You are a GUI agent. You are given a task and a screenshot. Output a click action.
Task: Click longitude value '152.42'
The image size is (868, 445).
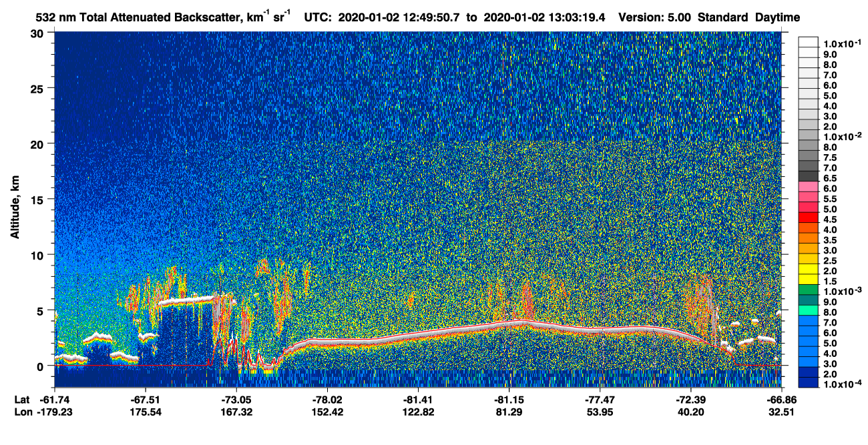[x=327, y=412]
